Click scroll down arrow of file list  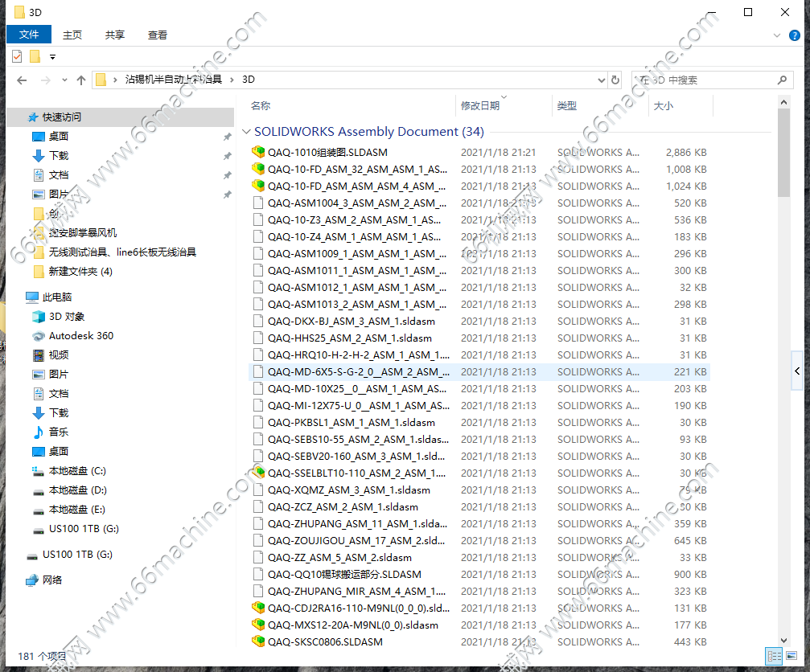(783, 641)
